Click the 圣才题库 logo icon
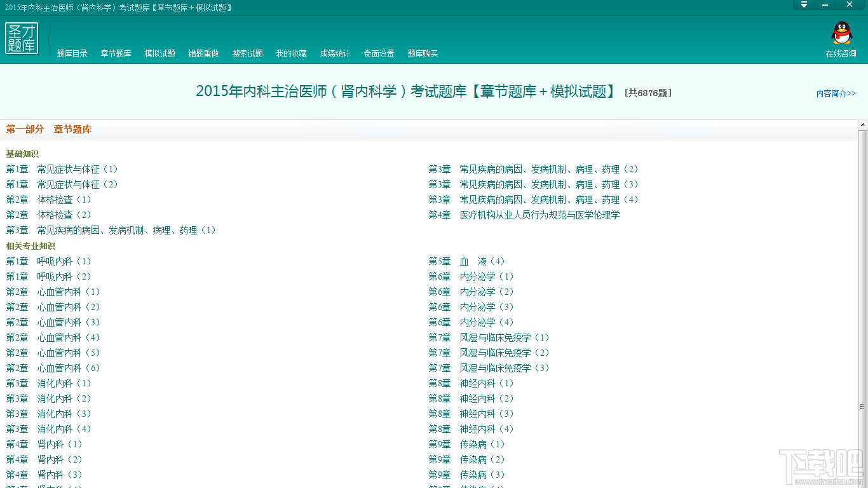The image size is (868, 488). pos(22,38)
